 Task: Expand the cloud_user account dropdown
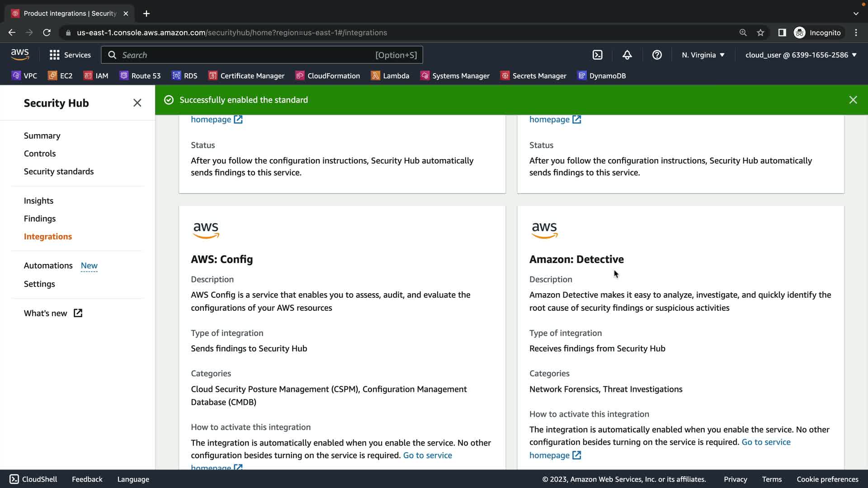801,55
